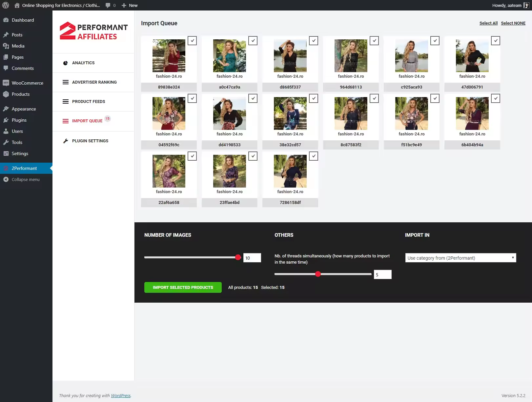Click the Select NONE link
The image size is (532, 402).
pyautogui.click(x=513, y=23)
